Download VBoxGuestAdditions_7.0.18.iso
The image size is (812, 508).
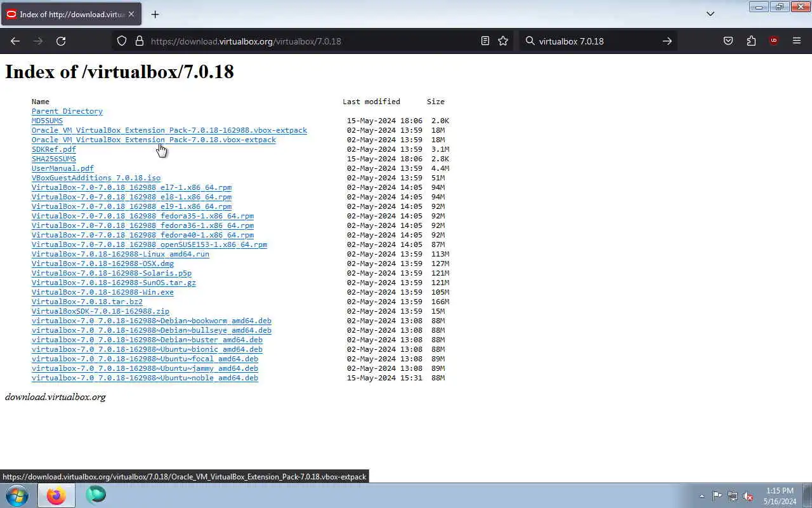[x=96, y=178]
